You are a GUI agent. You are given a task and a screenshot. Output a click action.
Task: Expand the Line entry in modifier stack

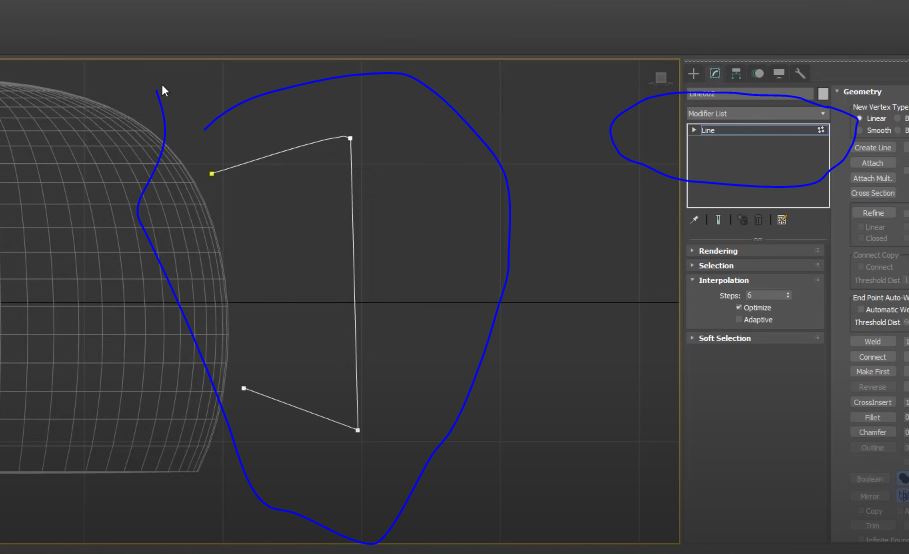pyautogui.click(x=693, y=130)
